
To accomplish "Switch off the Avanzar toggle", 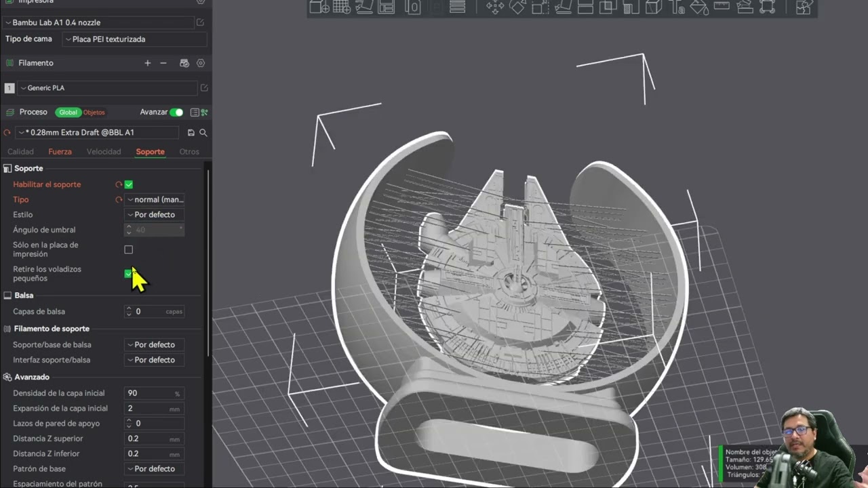I will [176, 113].
